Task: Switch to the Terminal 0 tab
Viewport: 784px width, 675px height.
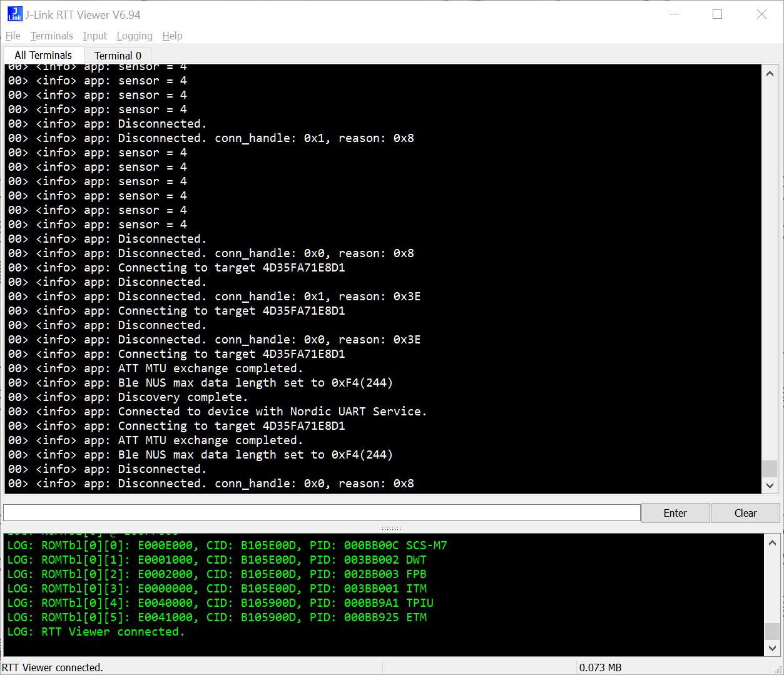Action: tap(118, 56)
